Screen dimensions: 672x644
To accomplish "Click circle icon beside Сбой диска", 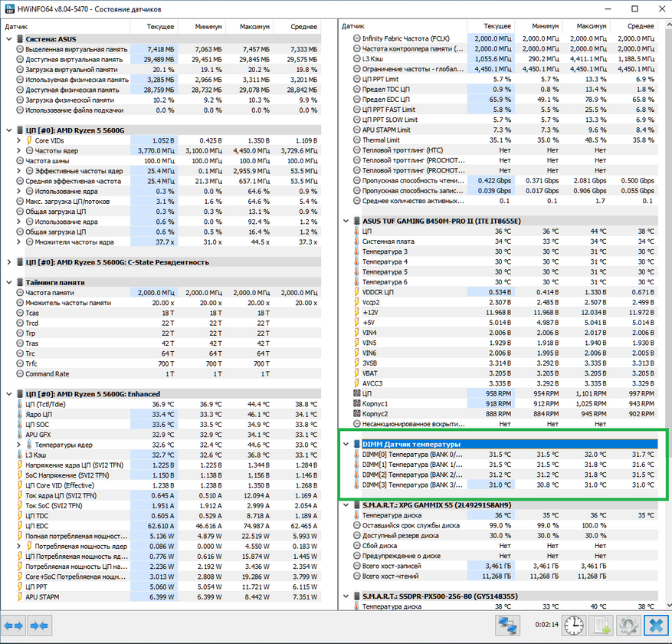I will [x=356, y=545].
